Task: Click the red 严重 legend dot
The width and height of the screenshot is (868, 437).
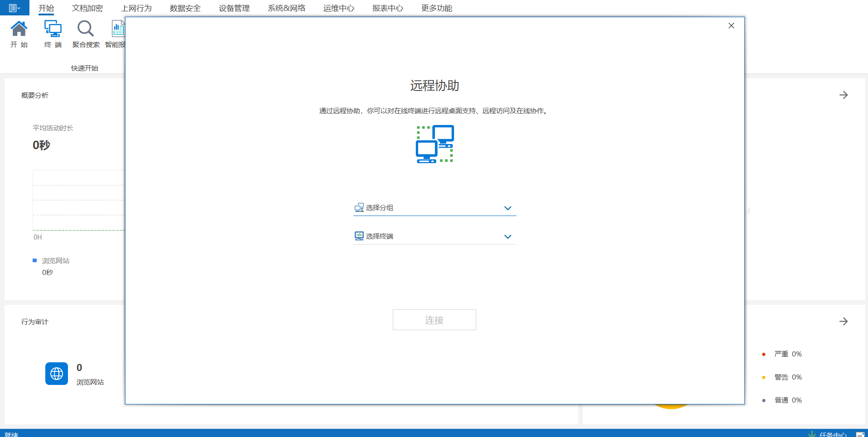Action: click(x=764, y=354)
